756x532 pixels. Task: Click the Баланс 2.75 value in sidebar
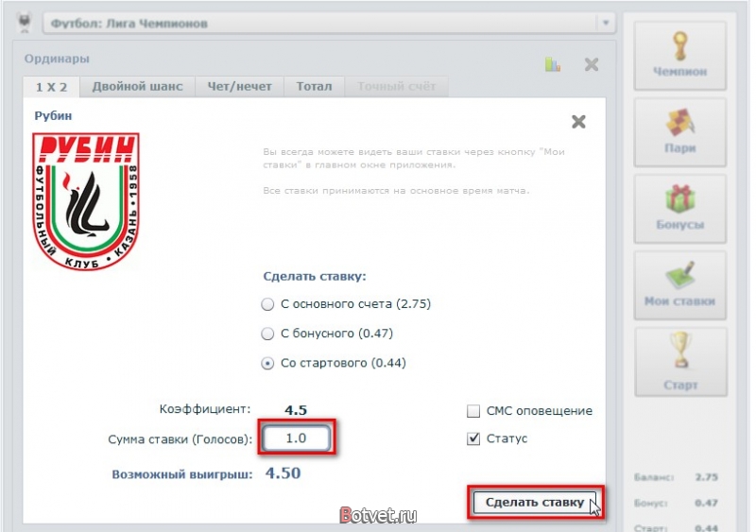[706, 477]
